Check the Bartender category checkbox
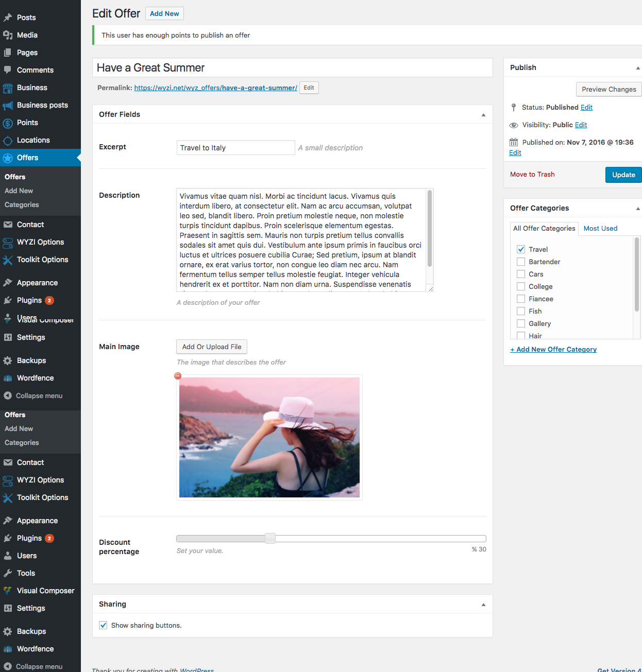 [521, 262]
